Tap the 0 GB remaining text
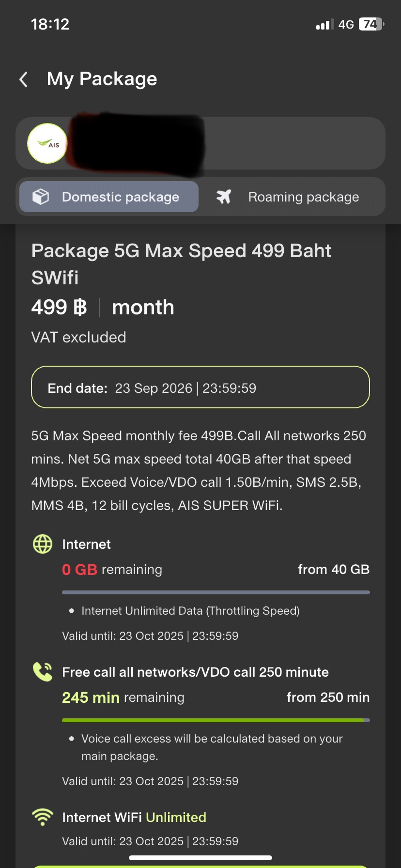This screenshot has height=868, width=401. (112, 570)
